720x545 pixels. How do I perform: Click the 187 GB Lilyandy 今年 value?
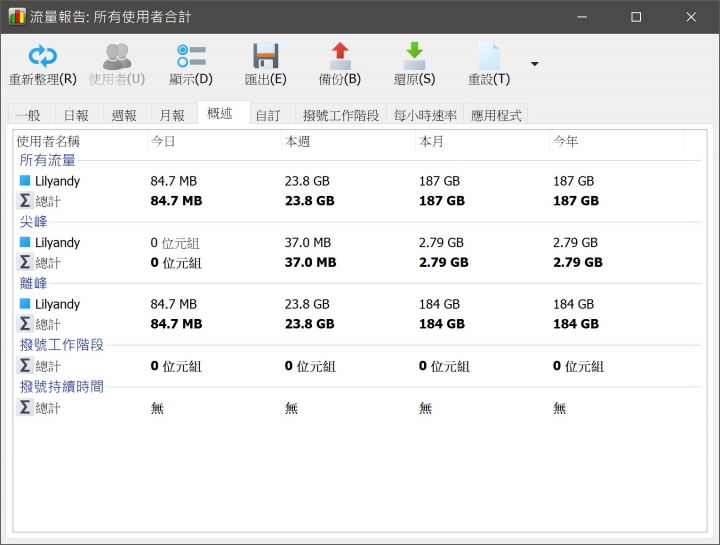tap(574, 181)
